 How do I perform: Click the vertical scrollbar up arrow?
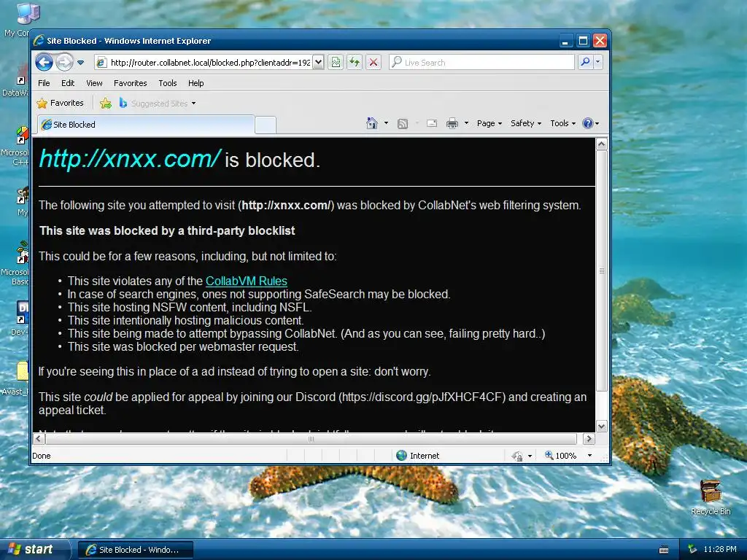(x=602, y=144)
